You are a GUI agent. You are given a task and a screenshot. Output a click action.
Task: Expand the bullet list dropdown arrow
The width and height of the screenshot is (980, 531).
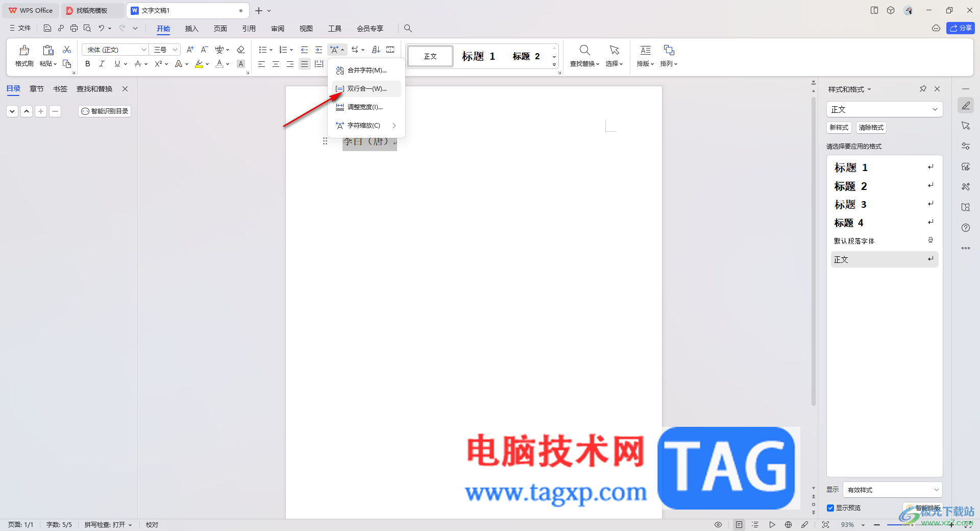[271, 50]
